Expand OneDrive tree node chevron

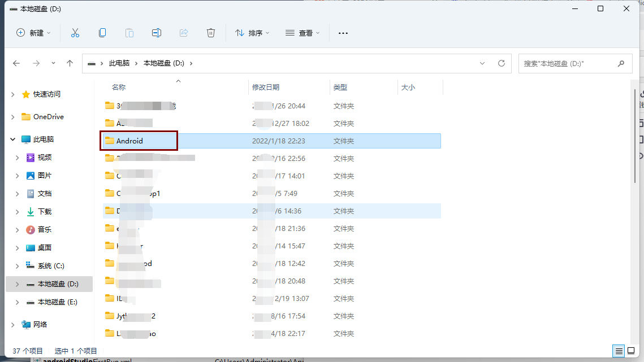(13, 117)
